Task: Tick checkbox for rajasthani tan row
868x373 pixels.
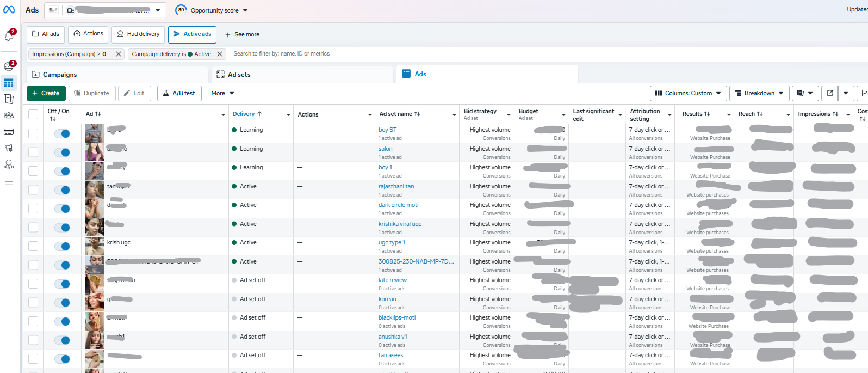Action: click(33, 189)
